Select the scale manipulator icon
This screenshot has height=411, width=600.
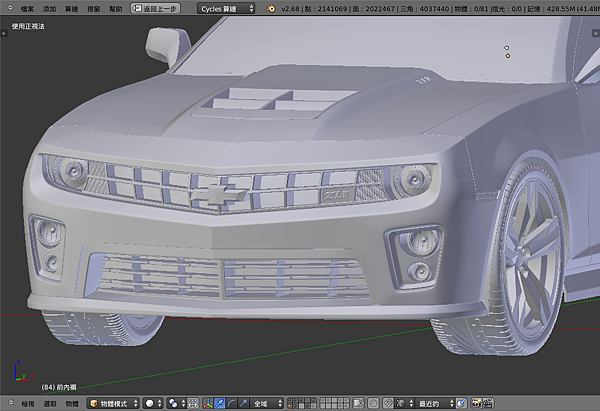[243, 403]
